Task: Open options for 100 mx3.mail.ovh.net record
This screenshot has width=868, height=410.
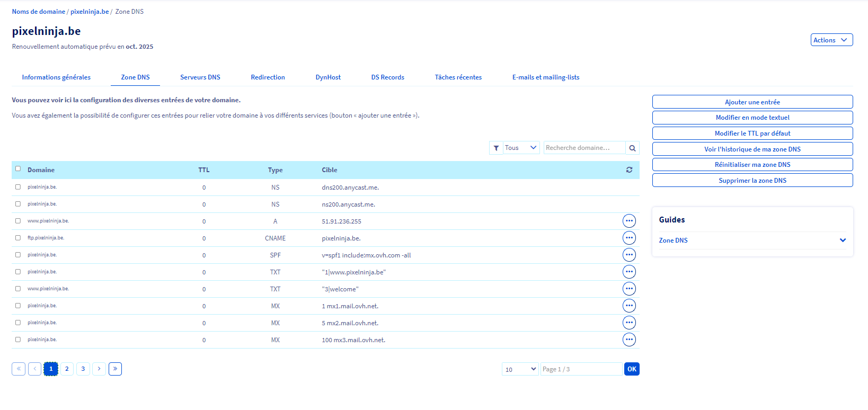Action: (x=629, y=340)
